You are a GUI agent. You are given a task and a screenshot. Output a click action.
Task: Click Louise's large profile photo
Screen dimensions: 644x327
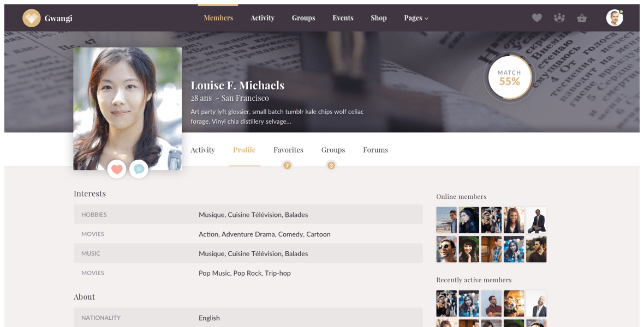pos(127,108)
